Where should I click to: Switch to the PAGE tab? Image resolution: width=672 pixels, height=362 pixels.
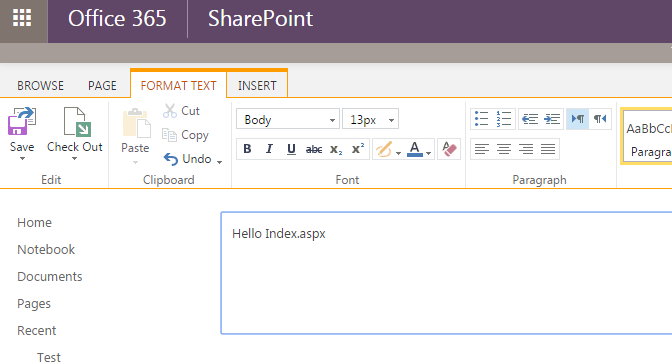click(x=102, y=86)
